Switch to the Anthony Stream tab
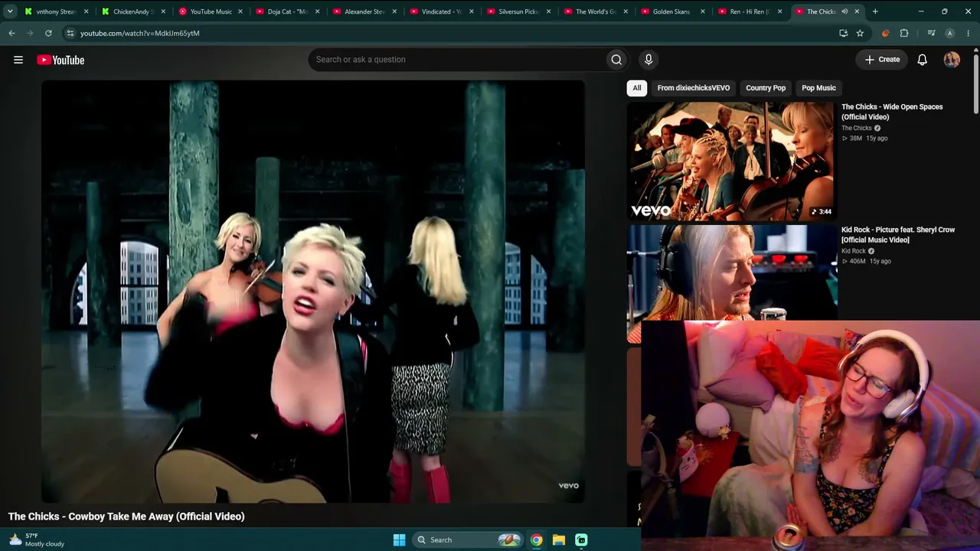The width and height of the screenshot is (980, 551). click(56, 11)
